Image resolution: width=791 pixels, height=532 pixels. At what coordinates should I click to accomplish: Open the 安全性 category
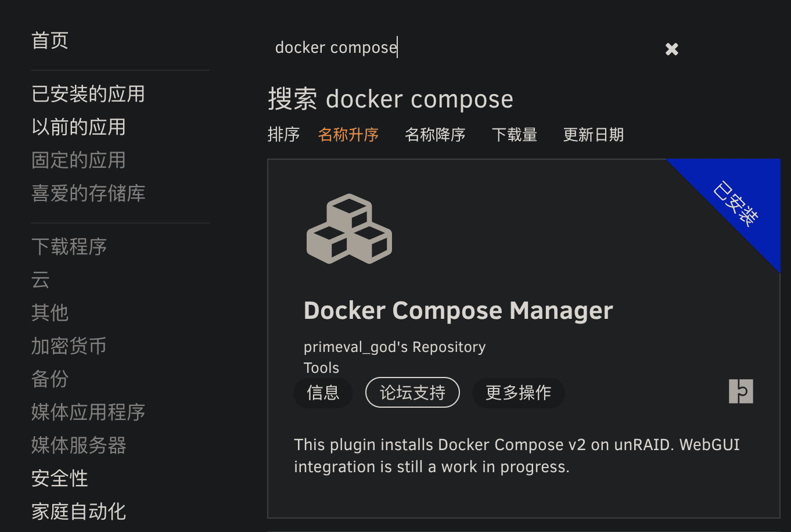tap(60, 479)
